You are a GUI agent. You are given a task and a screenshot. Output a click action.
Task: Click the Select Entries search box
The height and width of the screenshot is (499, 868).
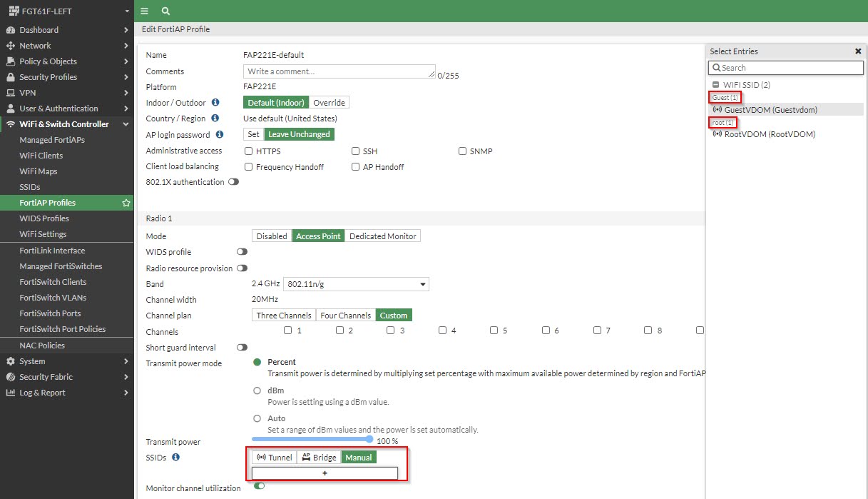pos(786,68)
